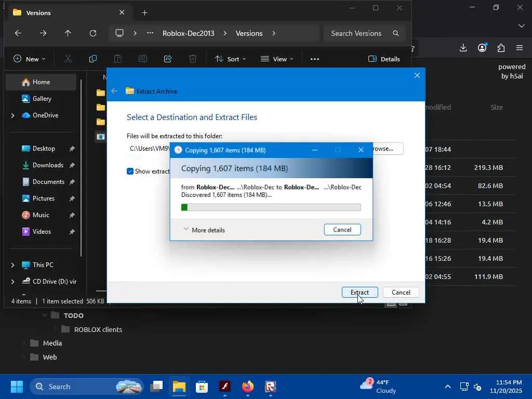532x399 pixels.
Task: Open Home in navigation pane
Action: pyautogui.click(x=41, y=82)
